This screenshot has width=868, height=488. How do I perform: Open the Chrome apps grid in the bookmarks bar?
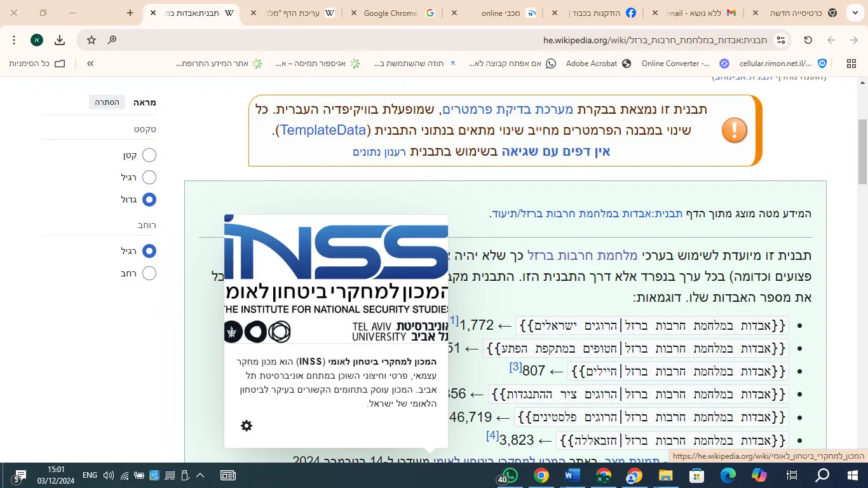coord(851,64)
